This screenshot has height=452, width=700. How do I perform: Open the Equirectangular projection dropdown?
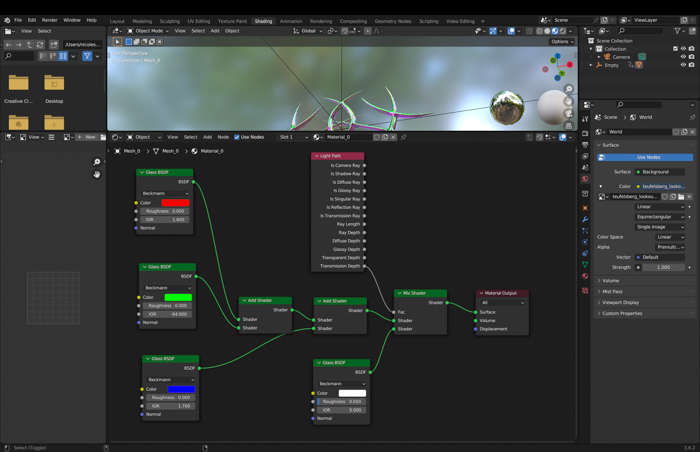[660, 216]
